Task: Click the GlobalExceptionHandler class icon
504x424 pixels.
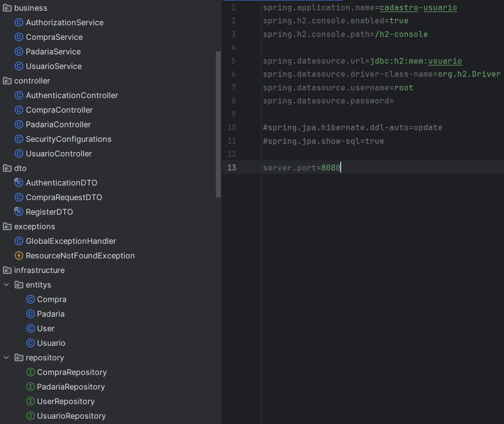Action: click(19, 241)
